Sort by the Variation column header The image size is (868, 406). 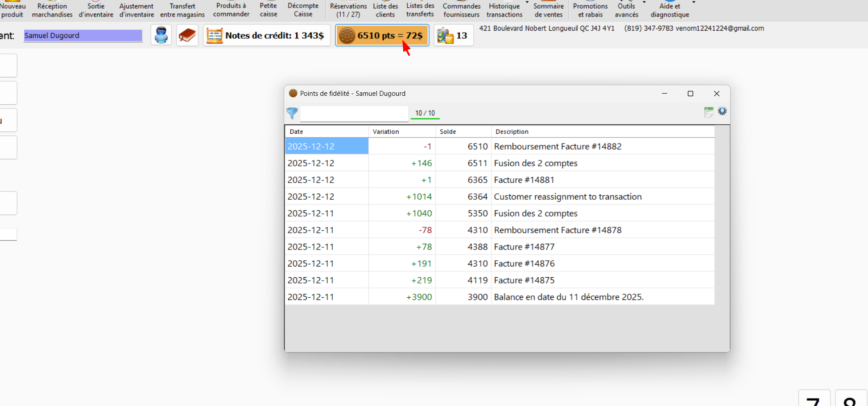401,131
